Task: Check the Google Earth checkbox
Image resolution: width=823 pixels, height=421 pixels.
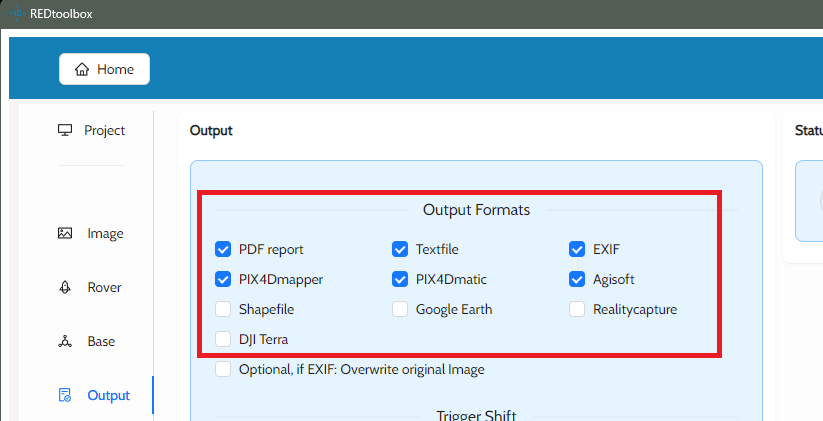Action: coord(400,309)
